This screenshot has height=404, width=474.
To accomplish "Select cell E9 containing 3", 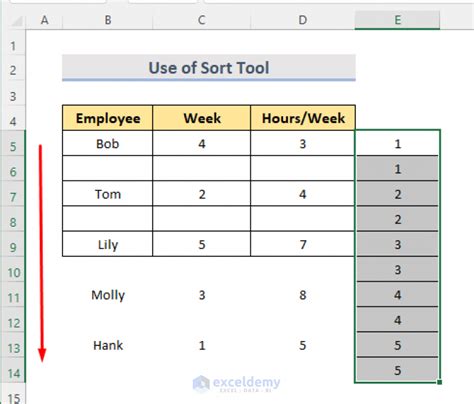I will click(397, 244).
